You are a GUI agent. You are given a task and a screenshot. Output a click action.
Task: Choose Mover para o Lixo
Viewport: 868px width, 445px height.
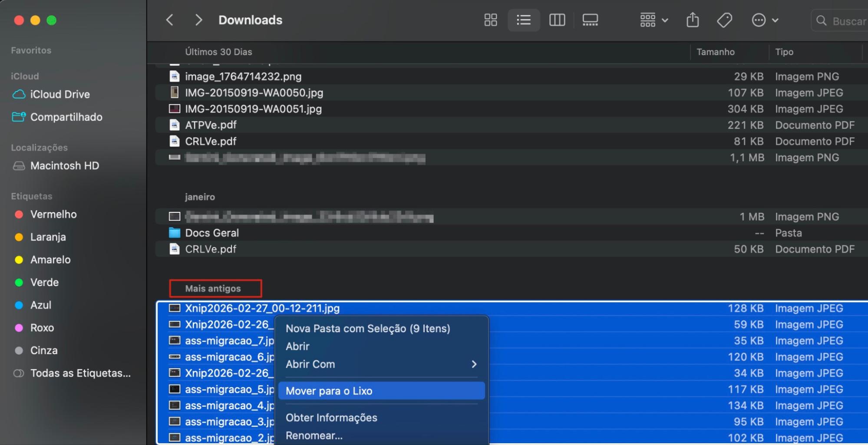pyautogui.click(x=329, y=390)
